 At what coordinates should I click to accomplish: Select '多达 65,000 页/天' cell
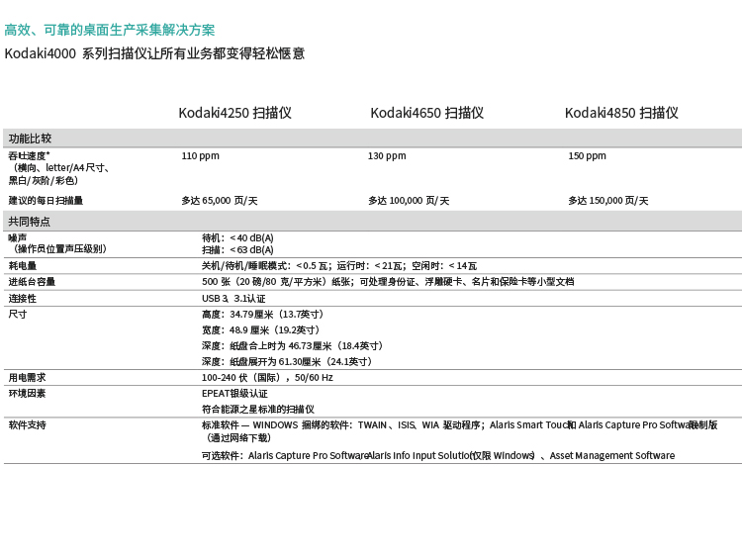[220, 200]
